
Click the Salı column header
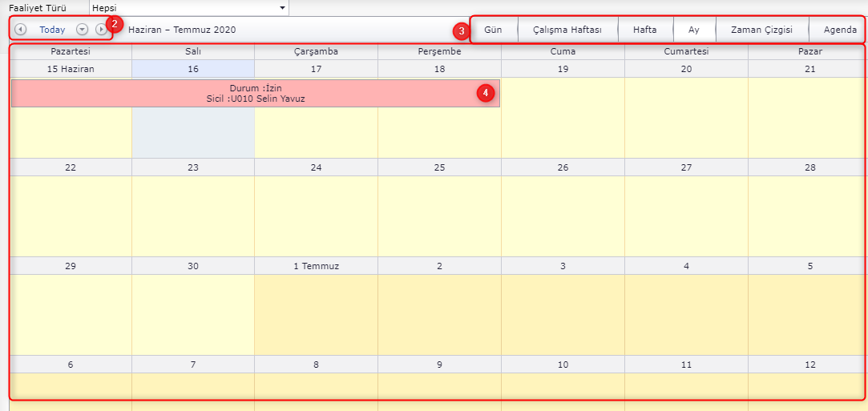click(192, 51)
